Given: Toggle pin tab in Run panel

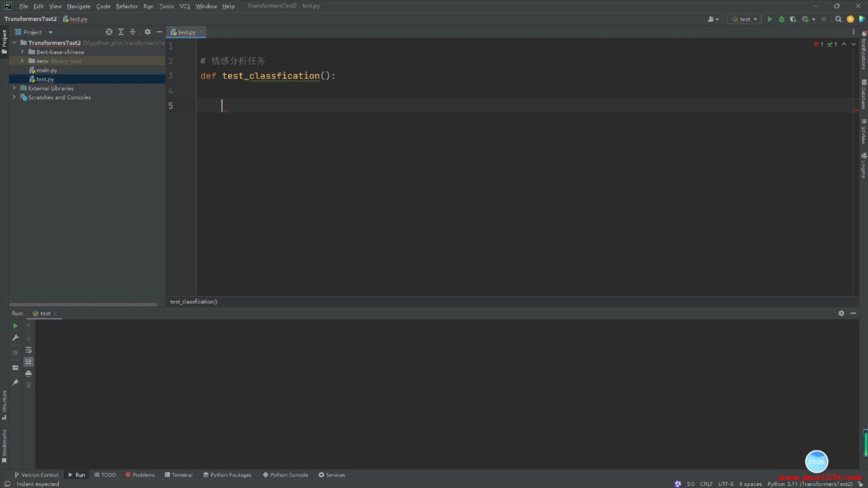Looking at the screenshot, I should (15, 382).
